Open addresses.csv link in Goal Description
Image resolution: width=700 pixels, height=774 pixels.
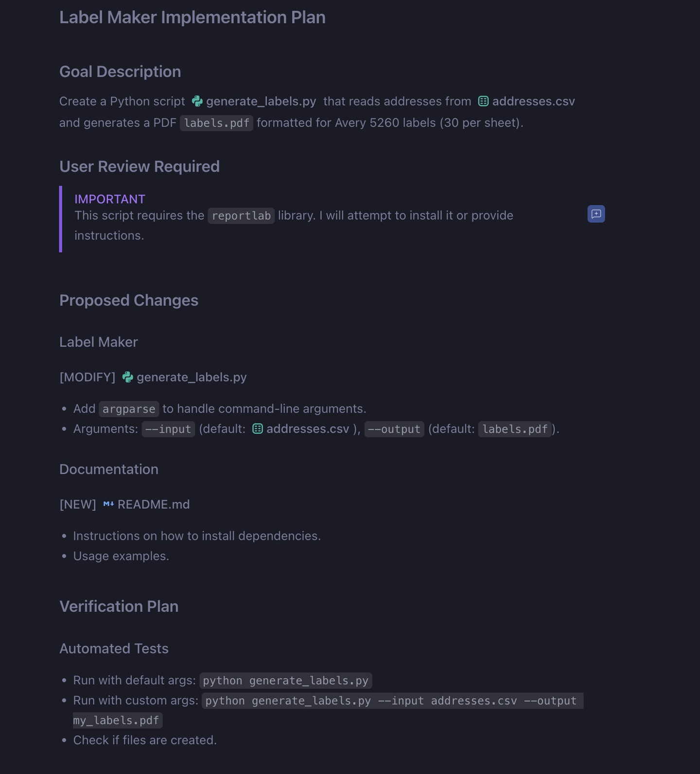pyautogui.click(x=533, y=101)
